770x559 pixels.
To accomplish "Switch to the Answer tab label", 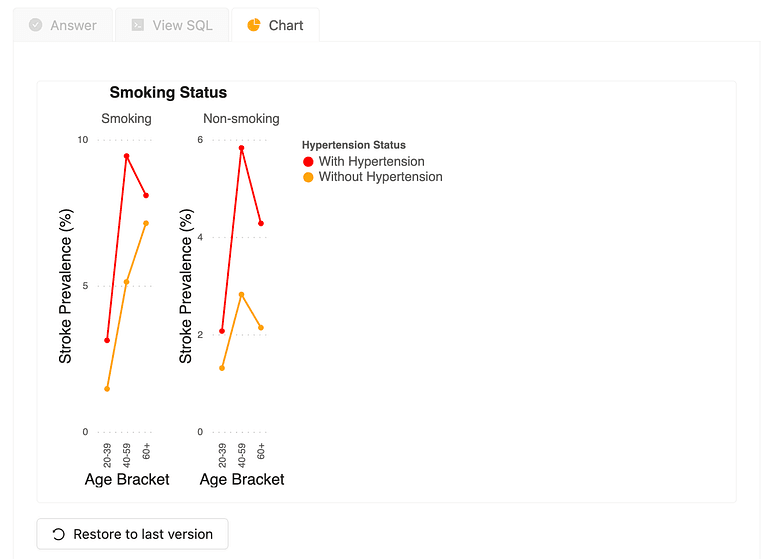I will coord(73,25).
